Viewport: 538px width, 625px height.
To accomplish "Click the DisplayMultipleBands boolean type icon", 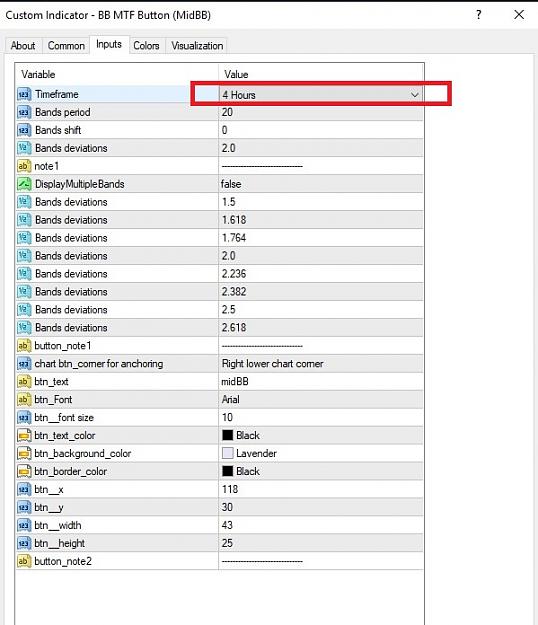I will pyautogui.click(x=24, y=184).
